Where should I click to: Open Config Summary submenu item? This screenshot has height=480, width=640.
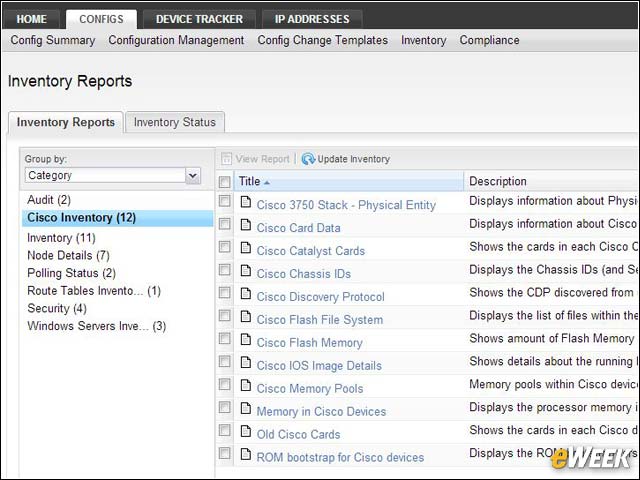(53, 40)
